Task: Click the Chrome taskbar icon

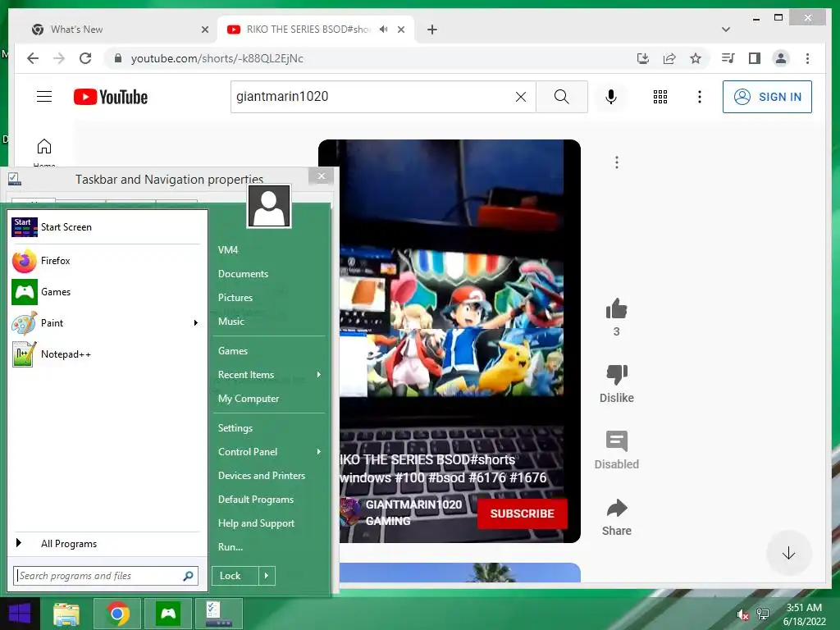Action: 117,614
